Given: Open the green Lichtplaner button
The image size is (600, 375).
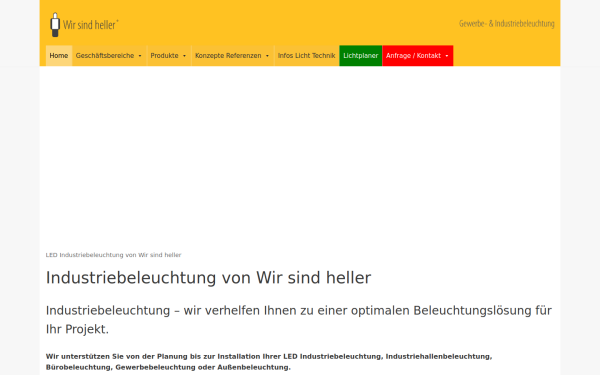Looking at the screenshot, I should coord(360,56).
